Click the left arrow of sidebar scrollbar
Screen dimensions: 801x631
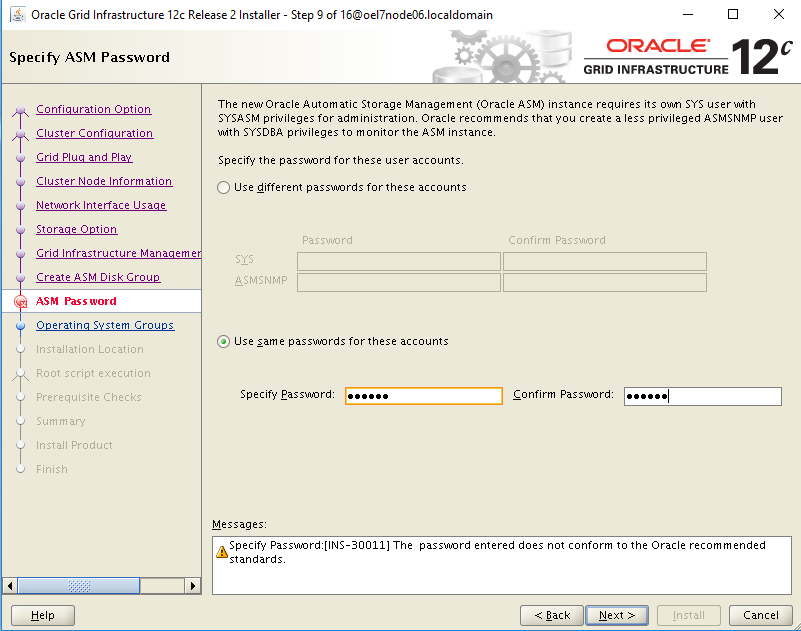point(10,584)
